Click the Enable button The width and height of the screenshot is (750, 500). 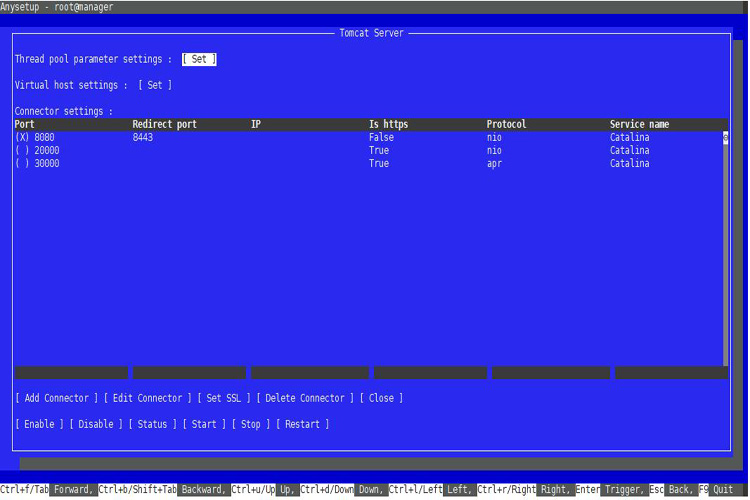pos(39,424)
